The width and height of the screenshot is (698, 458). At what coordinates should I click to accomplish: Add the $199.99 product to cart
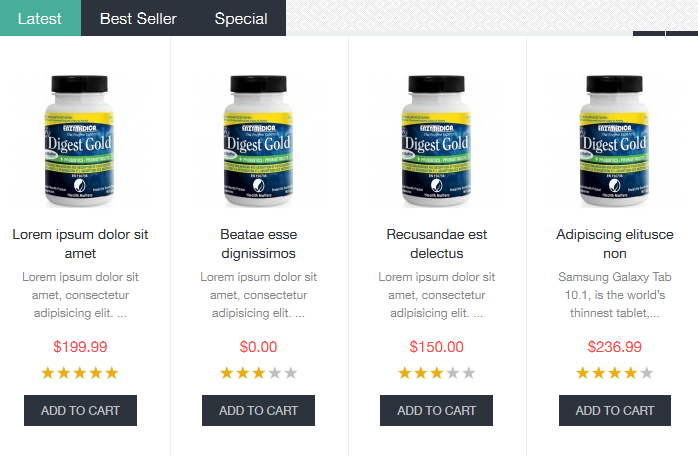(x=80, y=410)
